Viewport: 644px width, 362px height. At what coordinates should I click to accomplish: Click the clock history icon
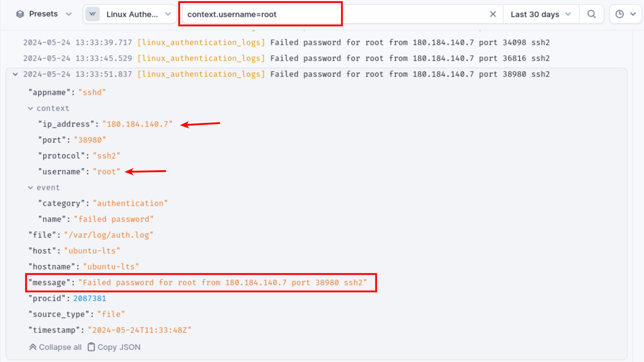click(619, 14)
